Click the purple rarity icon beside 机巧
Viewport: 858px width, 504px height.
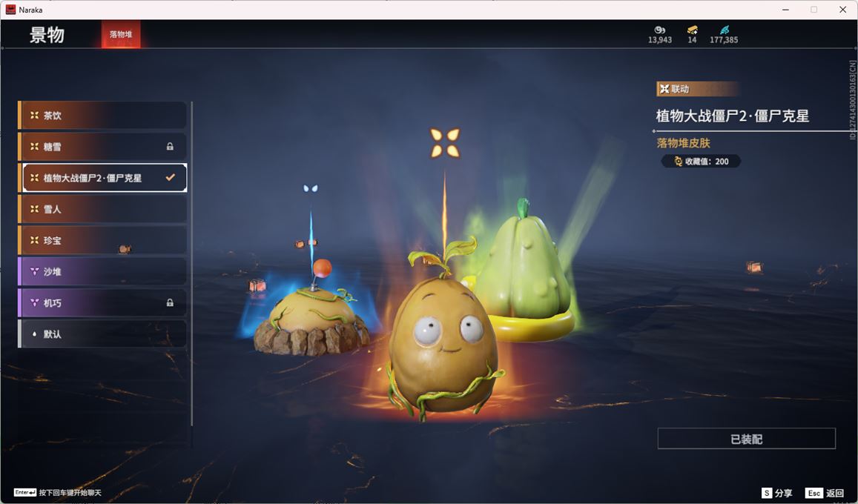coord(34,302)
